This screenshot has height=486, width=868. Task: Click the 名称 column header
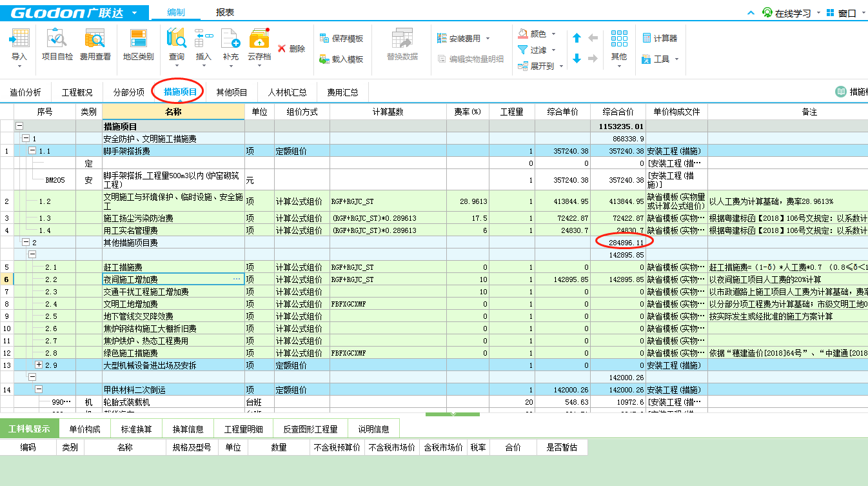pyautogui.click(x=173, y=112)
